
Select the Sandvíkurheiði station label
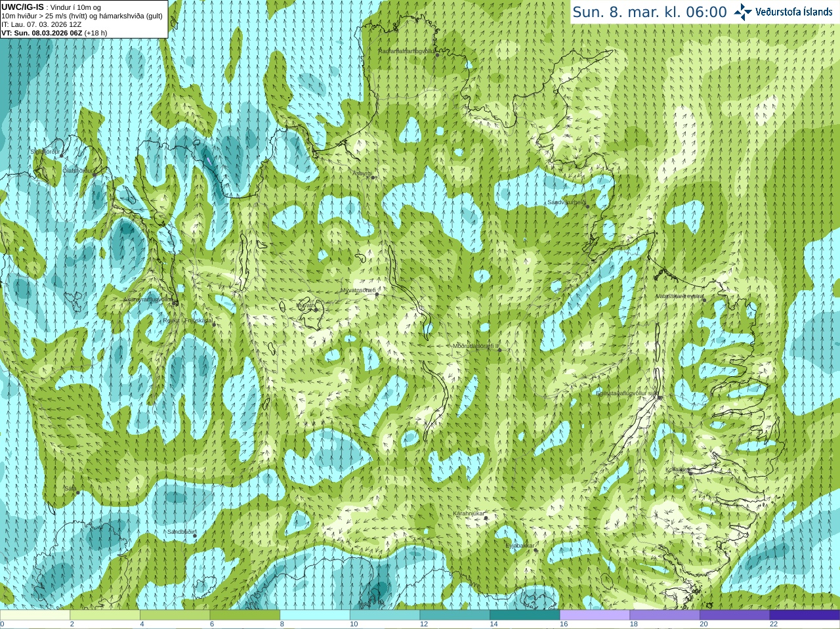tap(566, 202)
